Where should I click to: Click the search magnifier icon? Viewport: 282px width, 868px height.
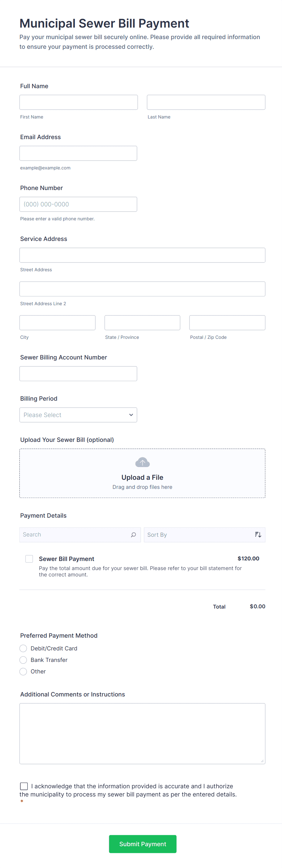click(133, 535)
